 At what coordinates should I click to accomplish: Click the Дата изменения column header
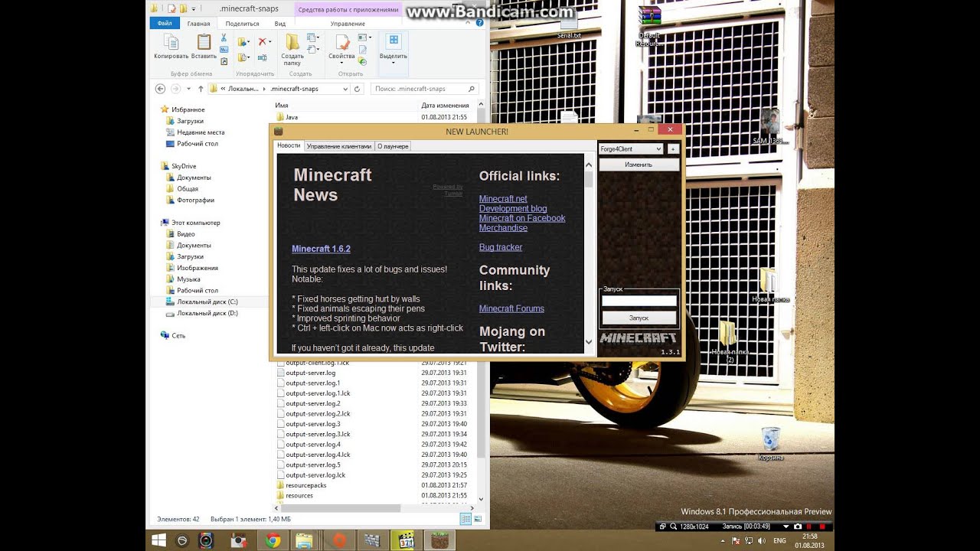coord(446,105)
